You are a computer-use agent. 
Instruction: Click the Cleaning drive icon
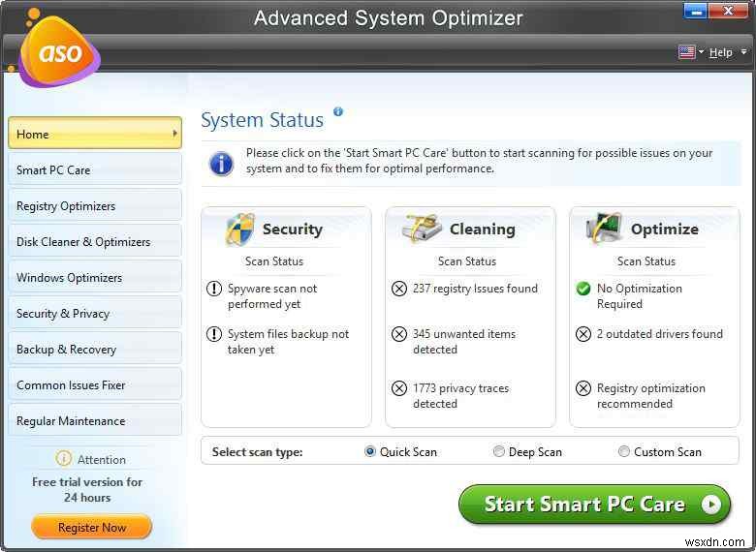(422, 229)
